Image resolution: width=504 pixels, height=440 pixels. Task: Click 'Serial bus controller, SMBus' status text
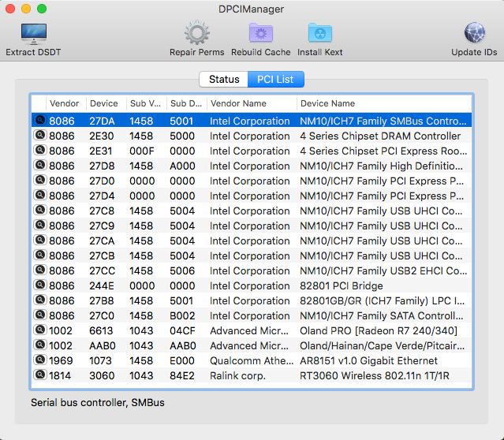point(97,402)
